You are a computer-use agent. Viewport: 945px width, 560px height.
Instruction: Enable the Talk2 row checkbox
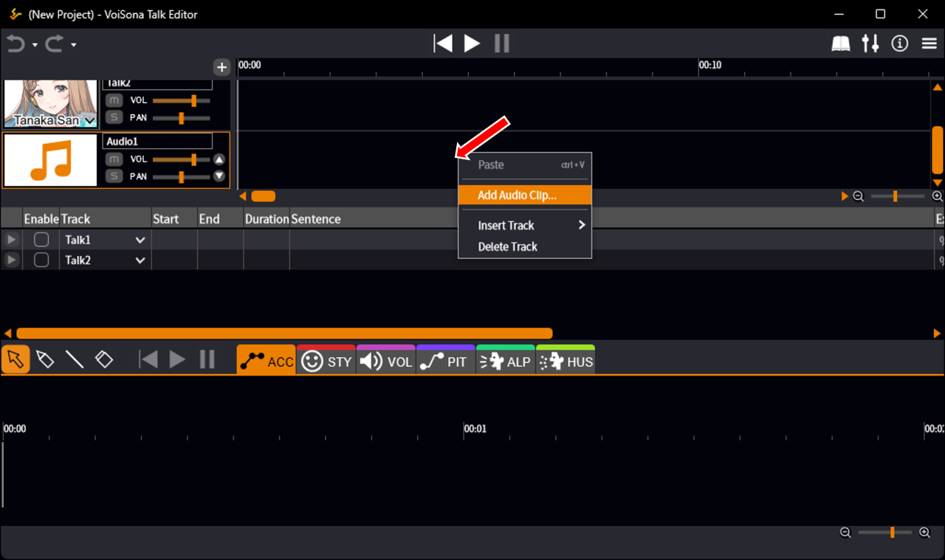click(41, 260)
